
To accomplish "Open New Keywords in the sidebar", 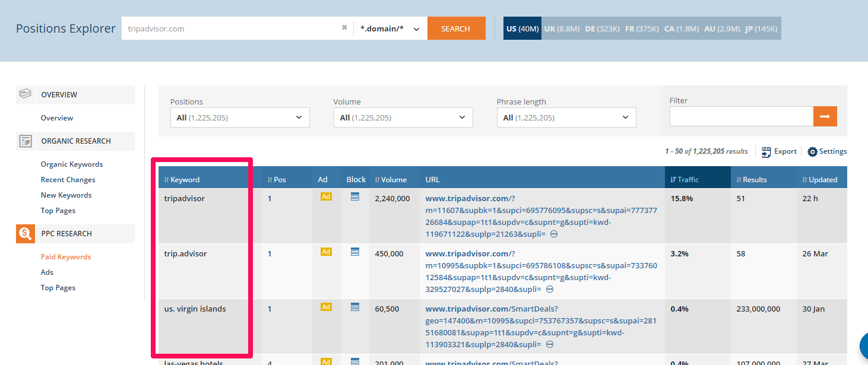I will 66,195.
